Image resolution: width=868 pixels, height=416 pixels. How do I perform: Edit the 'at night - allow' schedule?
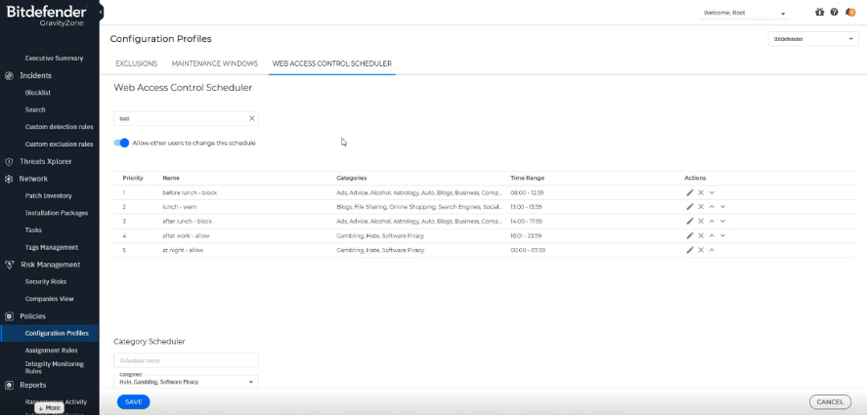click(689, 250)
